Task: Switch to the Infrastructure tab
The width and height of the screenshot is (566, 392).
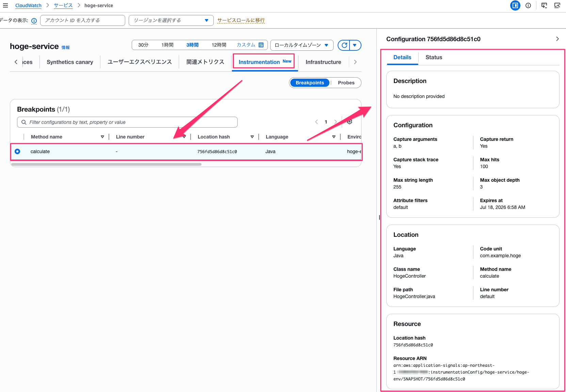Action: 323,62
